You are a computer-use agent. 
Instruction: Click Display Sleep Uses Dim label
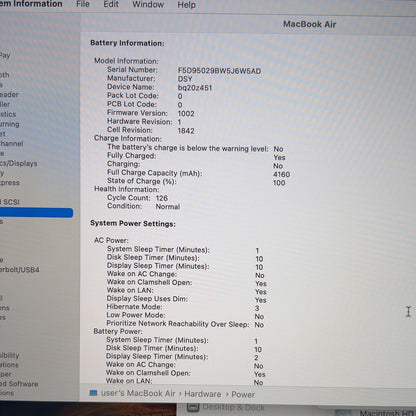[147, 299]
